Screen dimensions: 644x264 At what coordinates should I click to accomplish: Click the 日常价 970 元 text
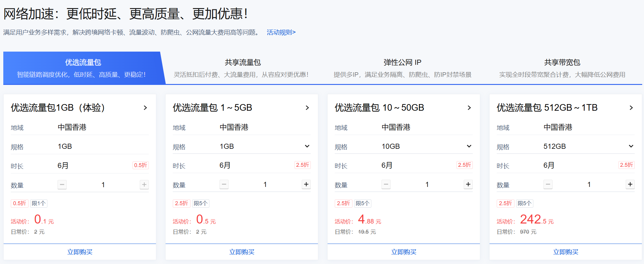point(517,232)
